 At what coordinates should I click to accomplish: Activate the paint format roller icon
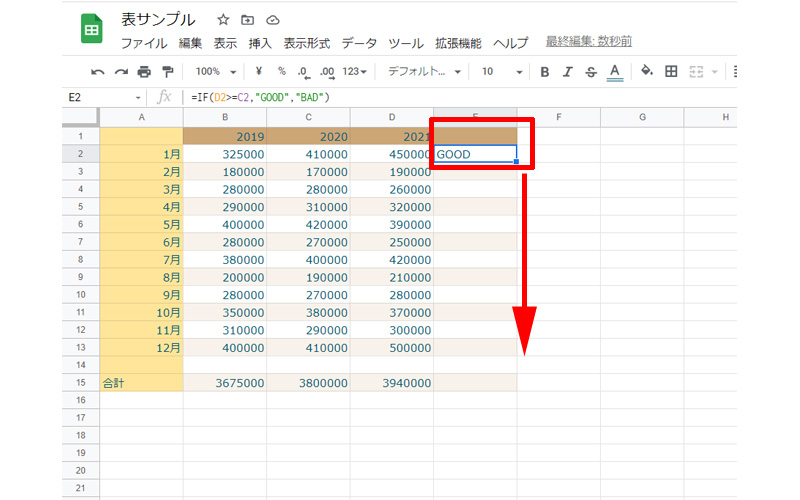pos(167,72)
